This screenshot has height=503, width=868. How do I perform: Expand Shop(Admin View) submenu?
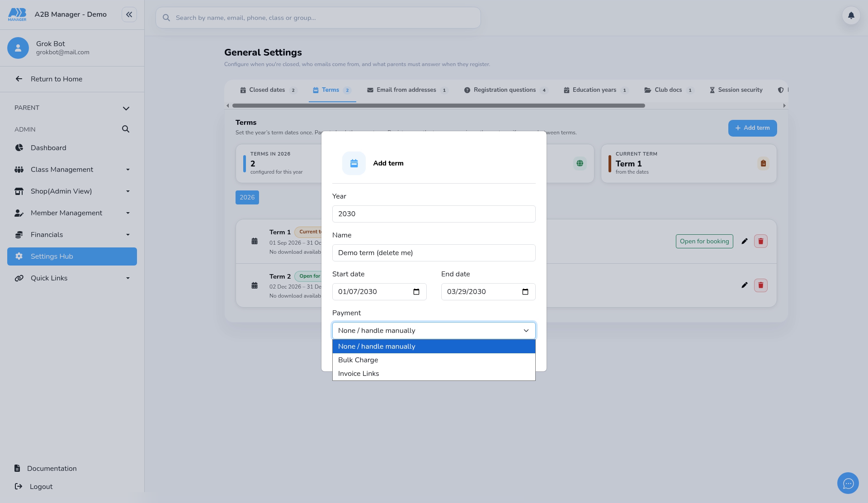[128, 191]
